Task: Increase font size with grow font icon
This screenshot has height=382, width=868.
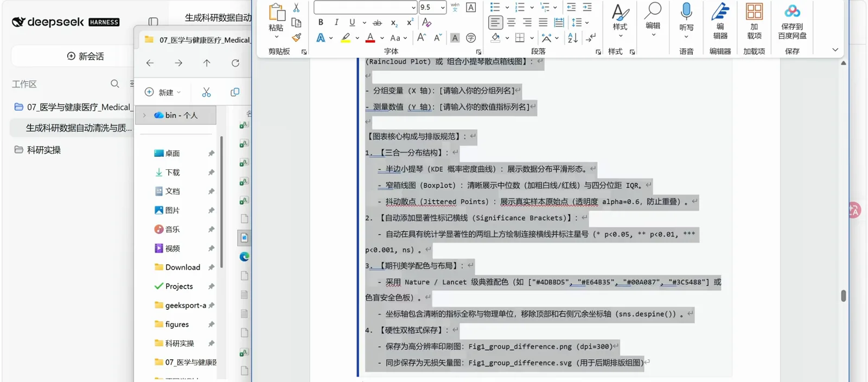Action: tap(422, 37)
